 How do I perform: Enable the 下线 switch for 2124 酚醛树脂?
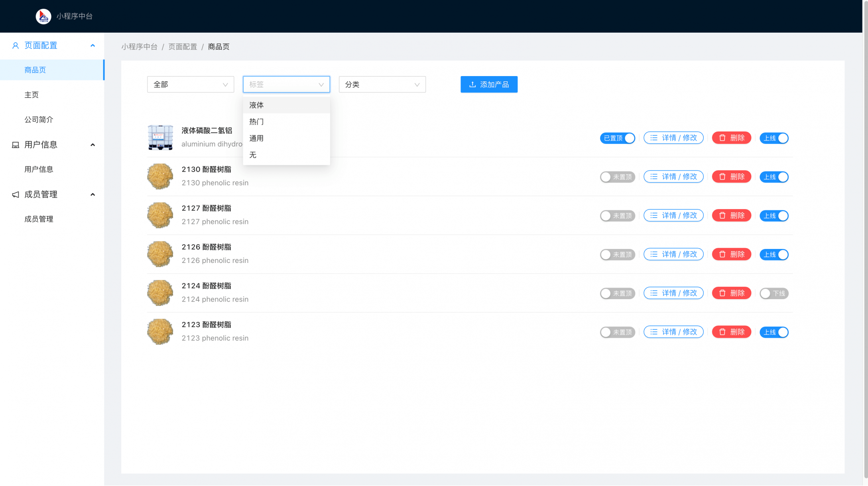coord(774,294)
